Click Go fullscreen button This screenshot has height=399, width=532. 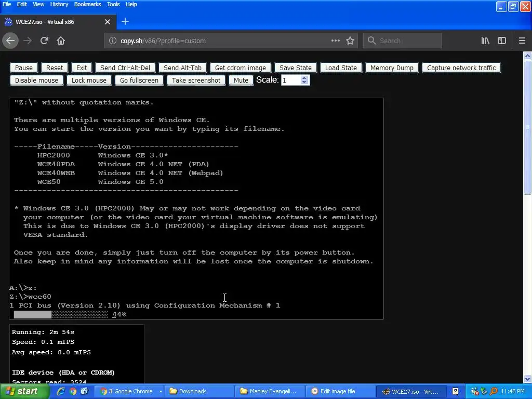139,81
